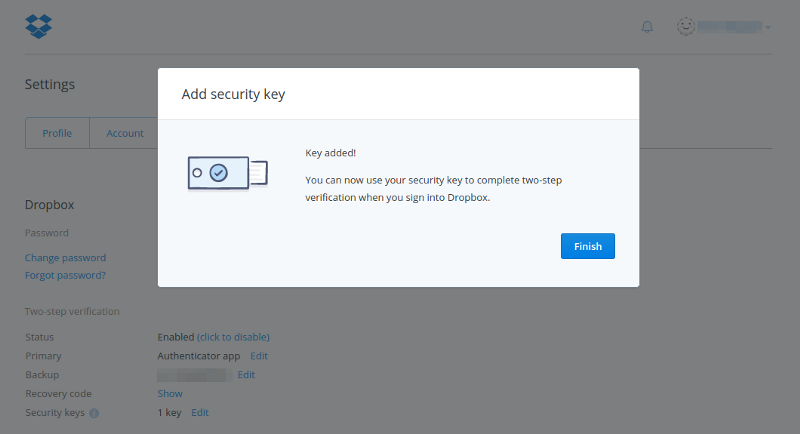800x434 pixels.
Task: Edit the security keys list
Action: pos(200,413)
